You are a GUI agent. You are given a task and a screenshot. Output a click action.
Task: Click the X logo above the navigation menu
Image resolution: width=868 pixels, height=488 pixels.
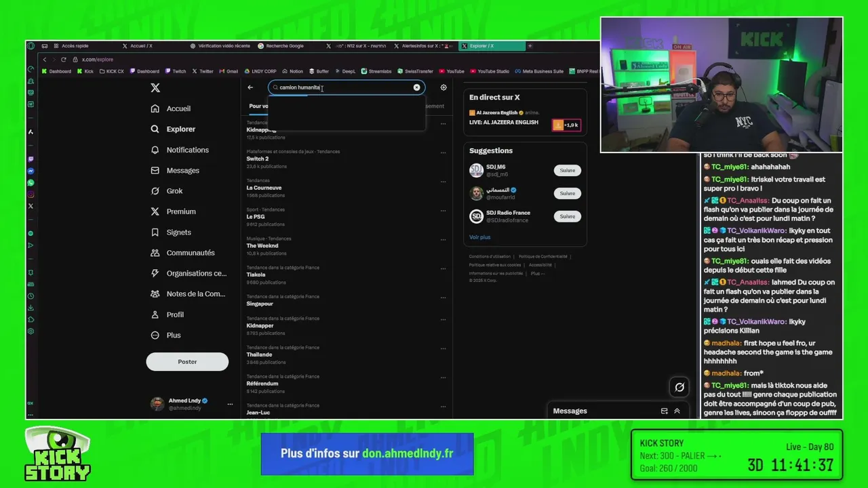155,88
